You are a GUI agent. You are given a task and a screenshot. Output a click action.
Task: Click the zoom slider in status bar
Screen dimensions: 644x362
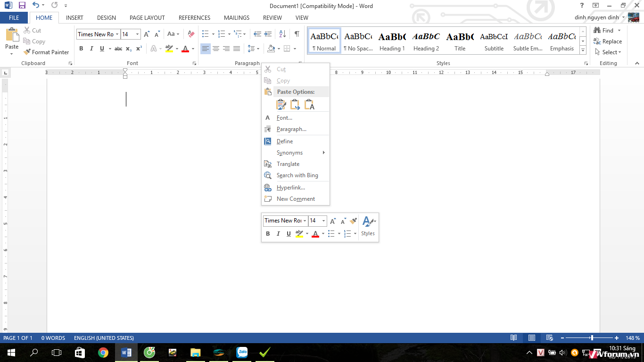591,338
